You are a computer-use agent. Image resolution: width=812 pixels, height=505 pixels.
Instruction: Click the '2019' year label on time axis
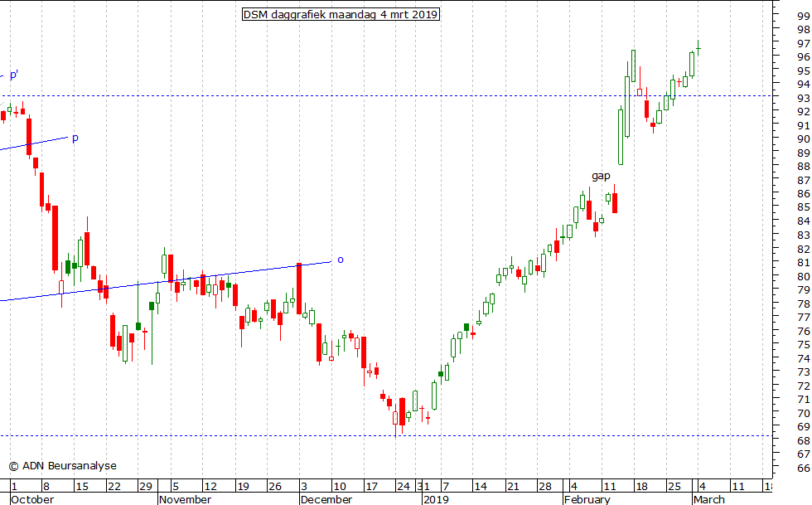point(436,499)
